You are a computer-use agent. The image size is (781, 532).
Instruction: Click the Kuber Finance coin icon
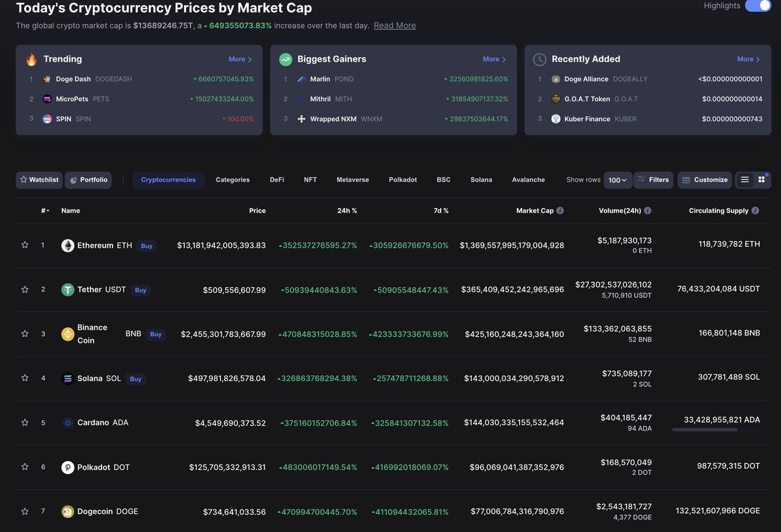(x=556, y=119)
